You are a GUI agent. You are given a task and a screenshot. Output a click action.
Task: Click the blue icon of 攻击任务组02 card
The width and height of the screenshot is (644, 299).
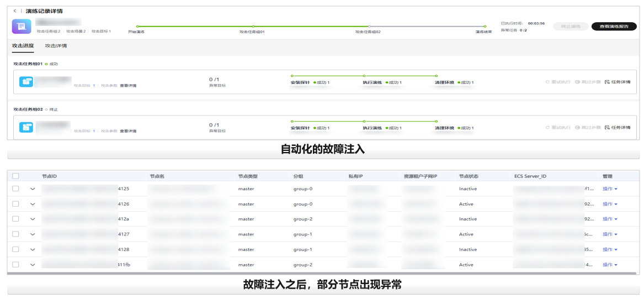click(x=26, y=127)
